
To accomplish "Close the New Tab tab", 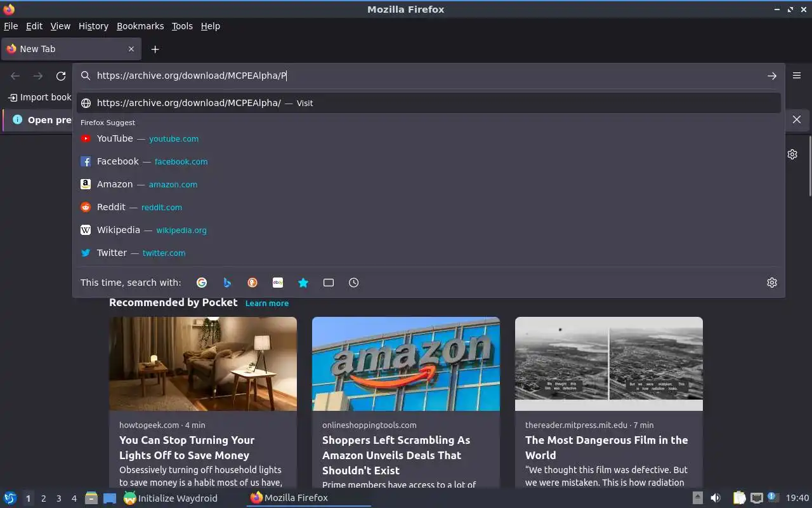I will (x=131, y=49).
